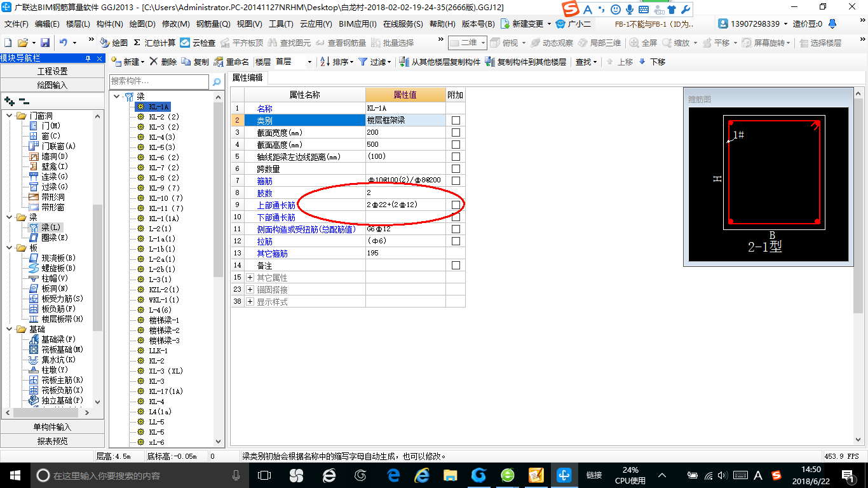Click 下移 move down arrow
The image size is (868, 488).
coord(652,62)
